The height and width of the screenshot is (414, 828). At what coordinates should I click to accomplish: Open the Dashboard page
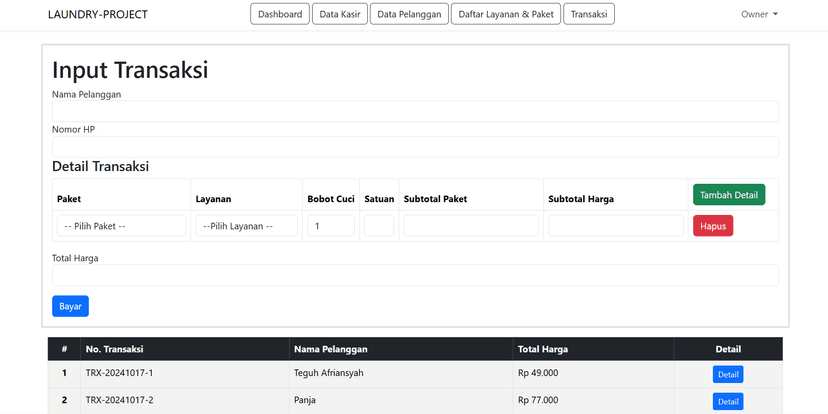click(279, 15)
